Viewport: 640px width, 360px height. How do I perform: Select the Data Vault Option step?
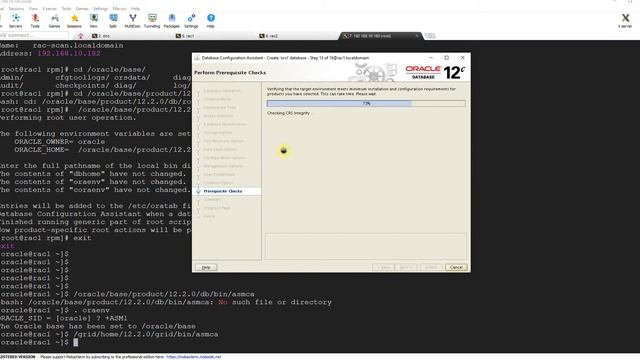point(220,149)
